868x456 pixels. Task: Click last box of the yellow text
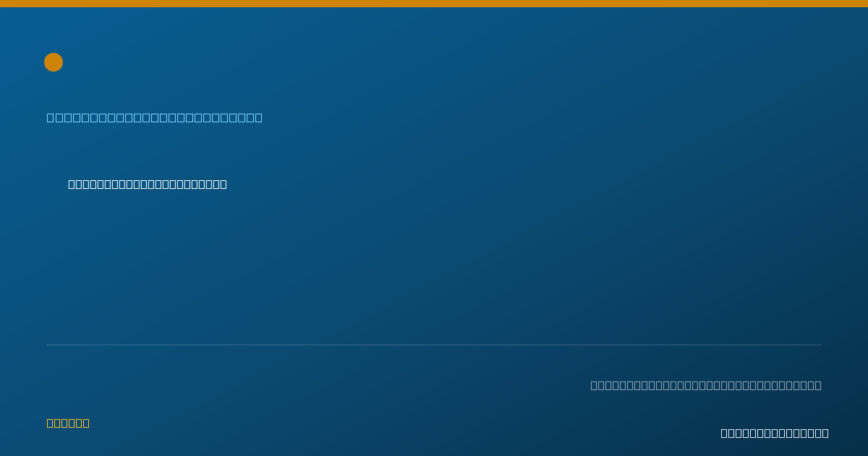pos(86,423)
